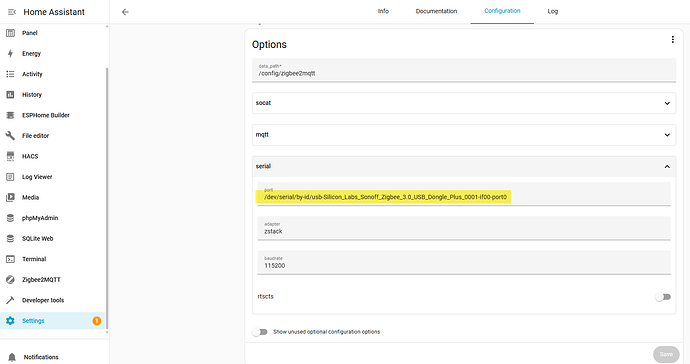690x364 pixels.
Task: Open the Terminal label
Action: click(x=34, y=259)
